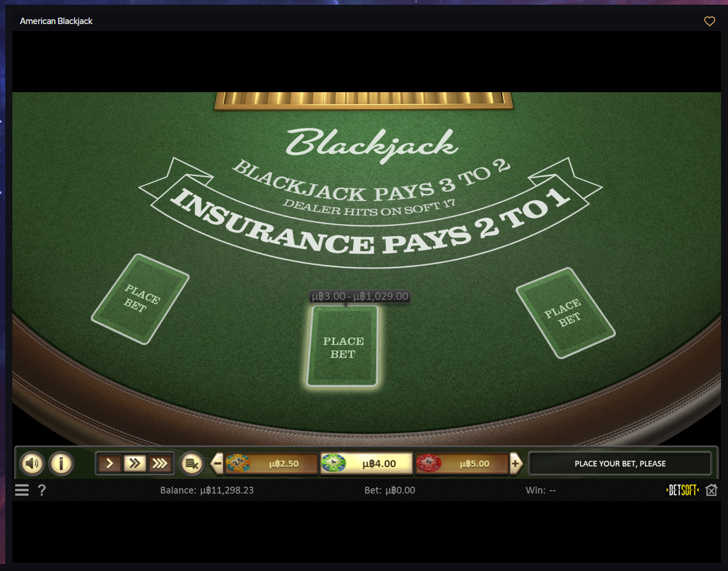Click the PLACE YOUR BET, PLEASE message
The image size is (728, 571).
pyautogui.click(x=620, y=464)
